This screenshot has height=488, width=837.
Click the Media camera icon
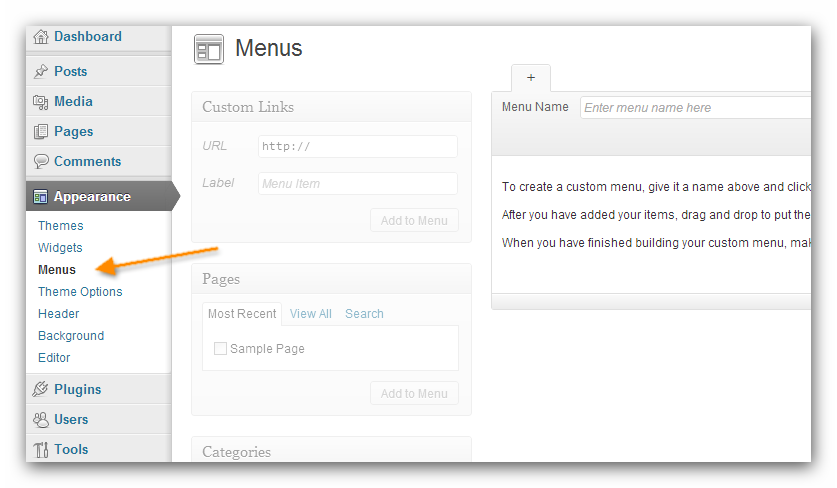(x=41, y=101)
